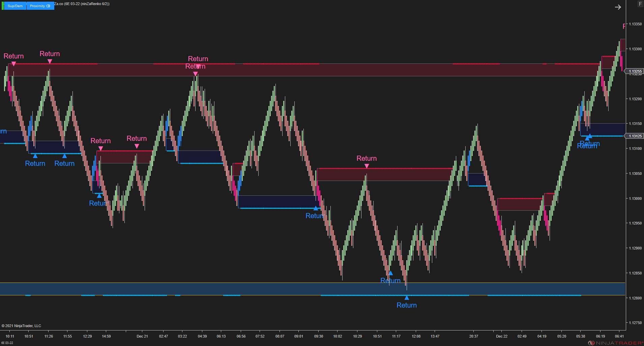This screenshot has height=346, width=644.
Task: Click the © 2021 NinjaTrader, LLC copyright text
Action: [x=22, y=325]
